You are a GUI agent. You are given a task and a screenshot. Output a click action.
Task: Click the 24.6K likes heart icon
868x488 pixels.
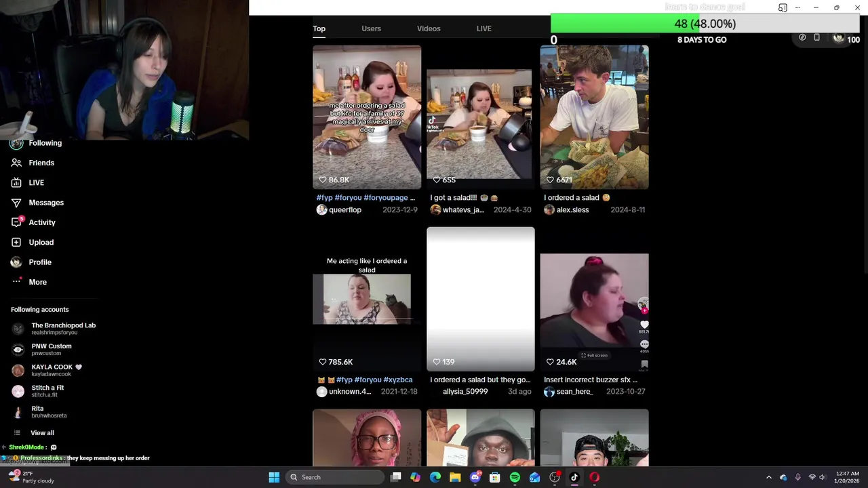pos(550,362)
